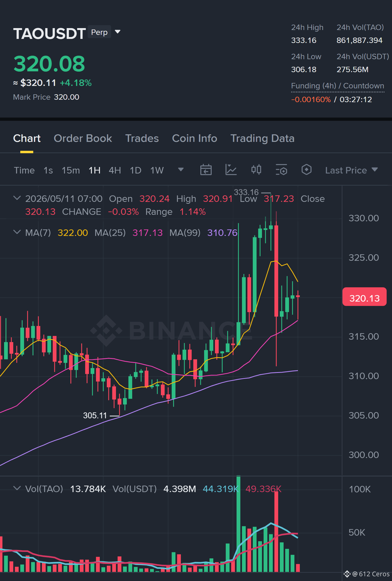Select the 15m time interval
The image size is (392, 581).
tap(71, 171)
